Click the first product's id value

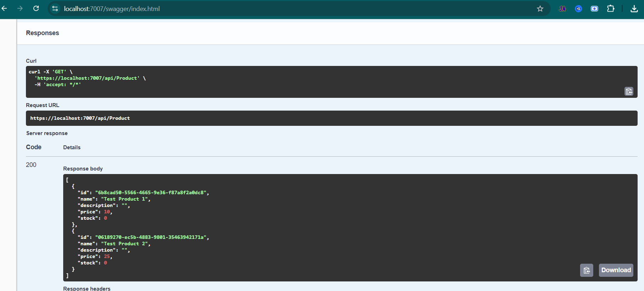pyautogui.click(x=151, y=193)
